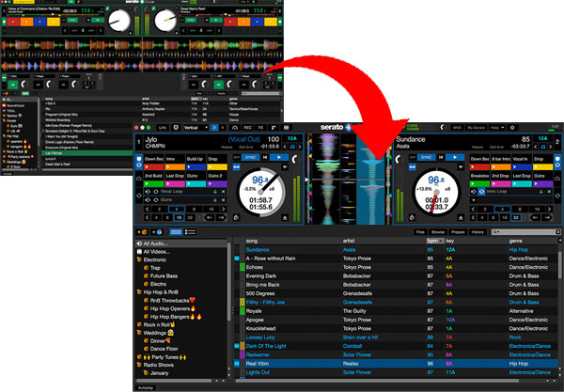Click deck 2 previous track button
564x392 pixels.
[x=441, y=157]
